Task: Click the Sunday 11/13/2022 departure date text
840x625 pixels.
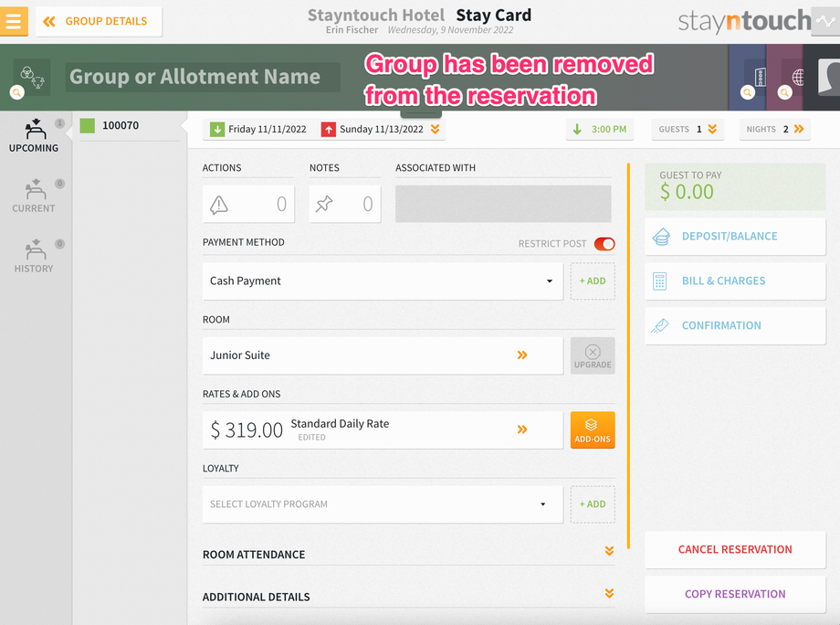Action: (382, 129)
